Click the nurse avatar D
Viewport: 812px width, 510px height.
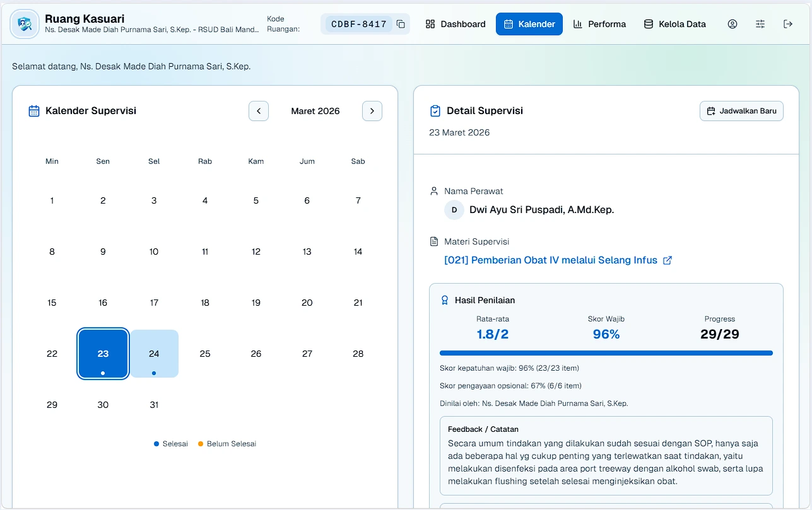(454, 210)
